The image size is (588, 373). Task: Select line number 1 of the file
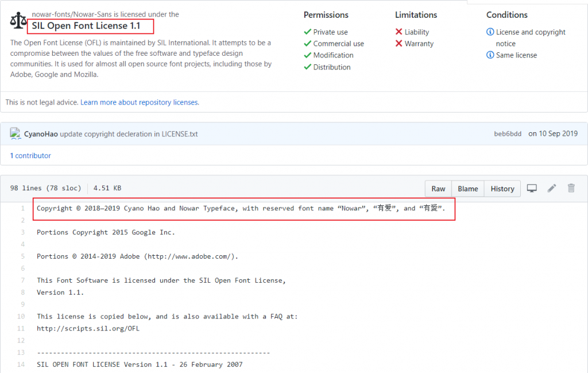(x=22, y=209)
